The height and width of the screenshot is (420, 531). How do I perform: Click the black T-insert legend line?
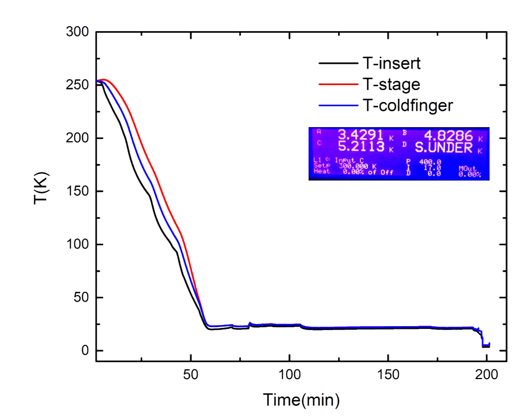click(x=339, y=63)
